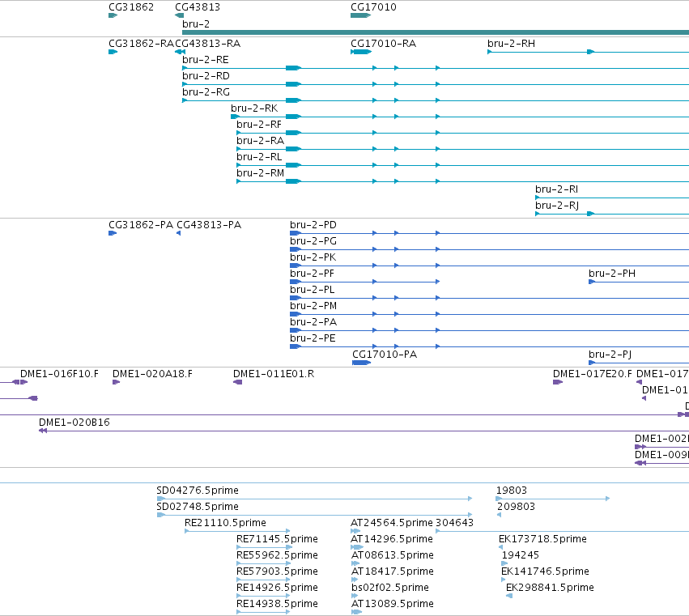This screenshot has width=689, height=616.
Task: Click the bs02f02.5prime EST label
Action: (390, 588)
